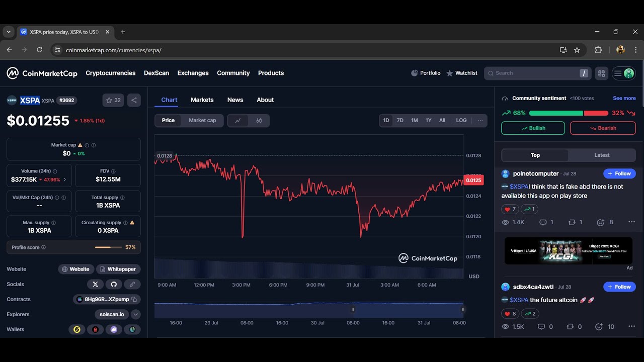Copy the contract address 8Hg96R...XZpump
This screenshot has width=644, height=362.
pyautogui.click(x=134, y=299)
